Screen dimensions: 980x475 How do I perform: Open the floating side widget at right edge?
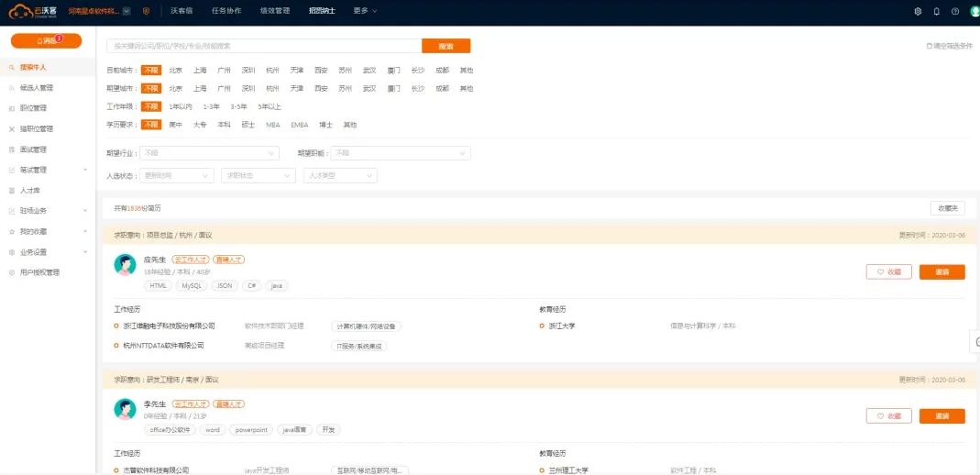[975, 341]
